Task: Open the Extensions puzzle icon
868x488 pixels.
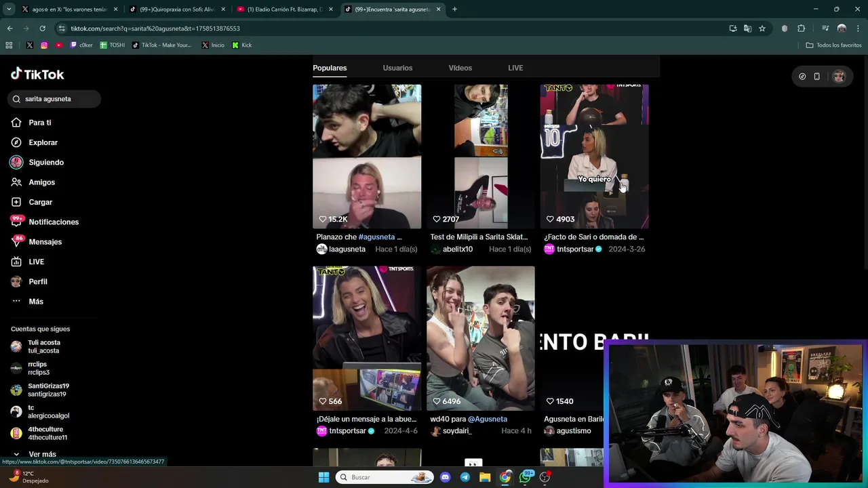Action: (802, 28)
